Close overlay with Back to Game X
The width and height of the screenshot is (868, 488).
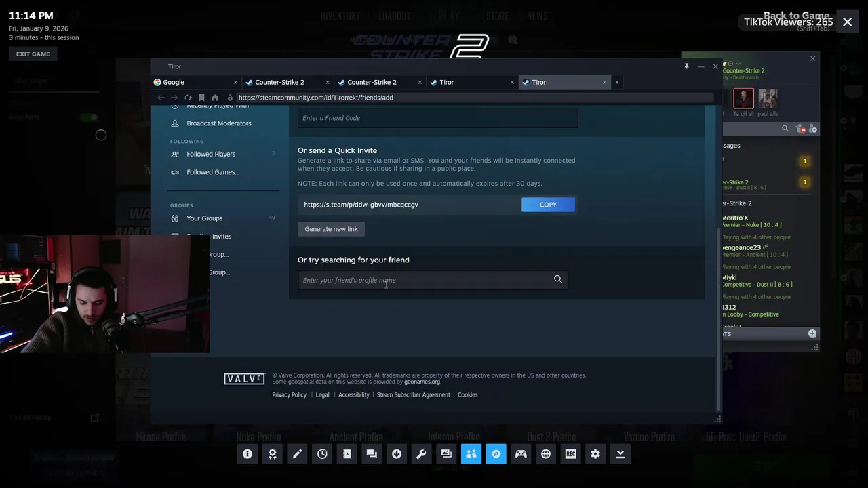pos(847,22)
